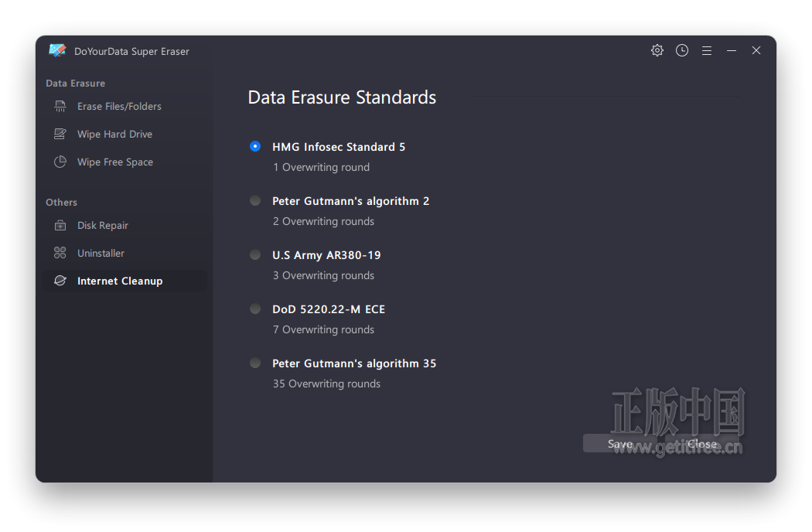This screenshot has width=812, height=532.
Task: Click the grid icon beside Uninstaller
Action: point(60,254)
